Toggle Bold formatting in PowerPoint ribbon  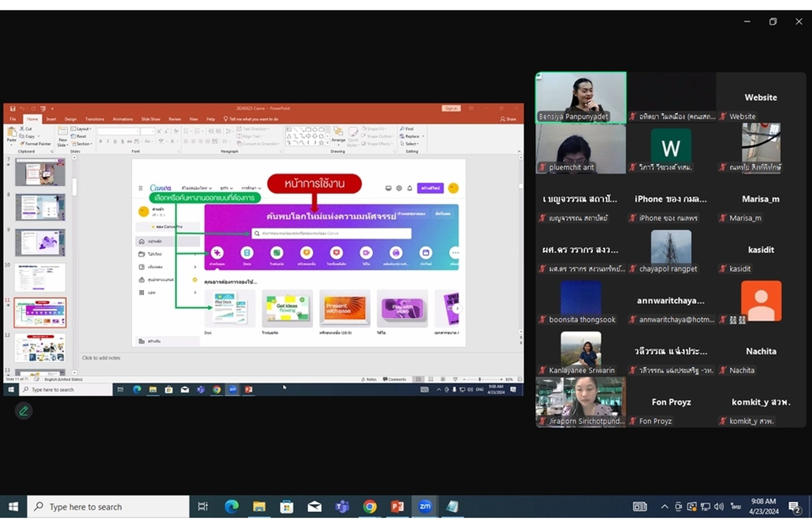[100, 141]
